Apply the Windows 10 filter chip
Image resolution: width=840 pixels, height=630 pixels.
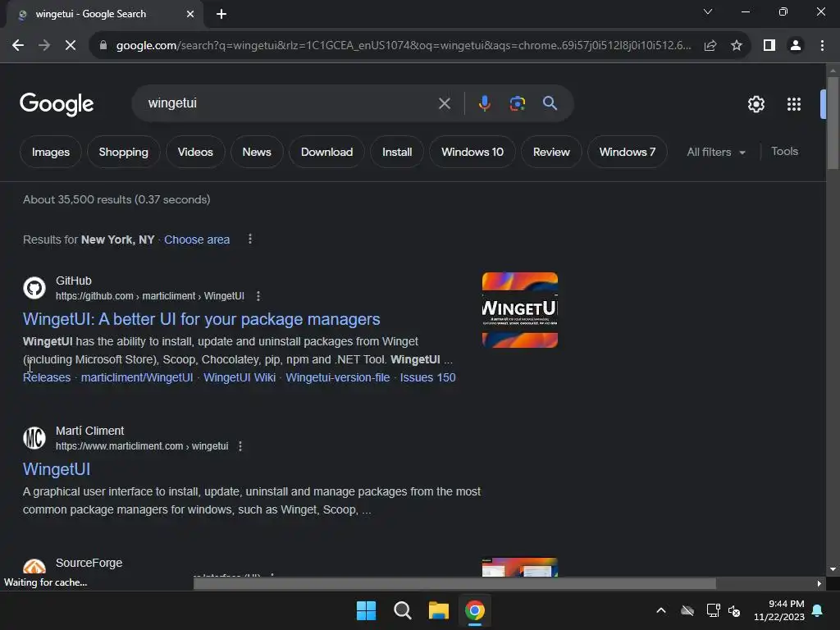tap(472, 152)
